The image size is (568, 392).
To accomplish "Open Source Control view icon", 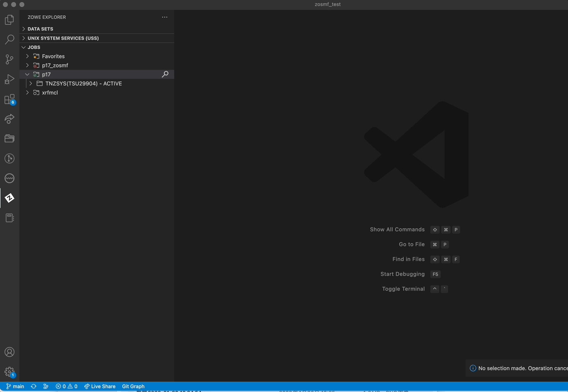I will (9, 59).
